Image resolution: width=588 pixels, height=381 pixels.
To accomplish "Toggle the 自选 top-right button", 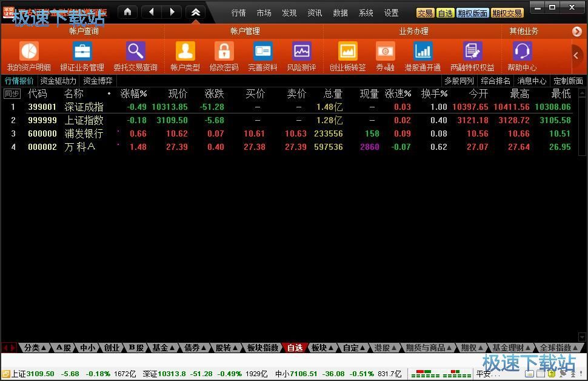I will pyautogui.click(x=446, y=13).
